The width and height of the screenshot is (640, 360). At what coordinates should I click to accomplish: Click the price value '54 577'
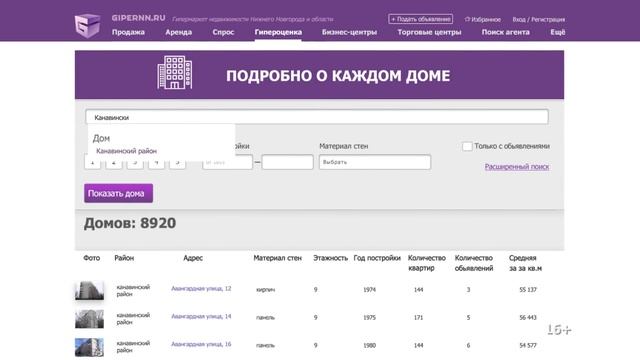coord(528,345)
